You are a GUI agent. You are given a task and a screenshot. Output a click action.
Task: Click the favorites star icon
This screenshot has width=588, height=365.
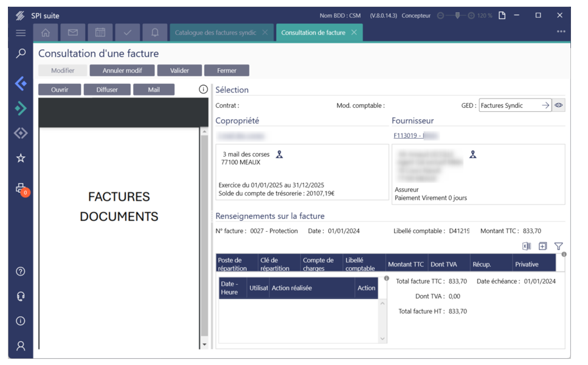[x=21, y=158]
